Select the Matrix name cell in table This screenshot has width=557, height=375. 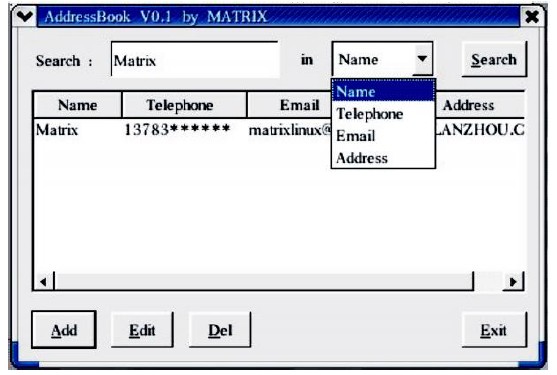(57, 130)
